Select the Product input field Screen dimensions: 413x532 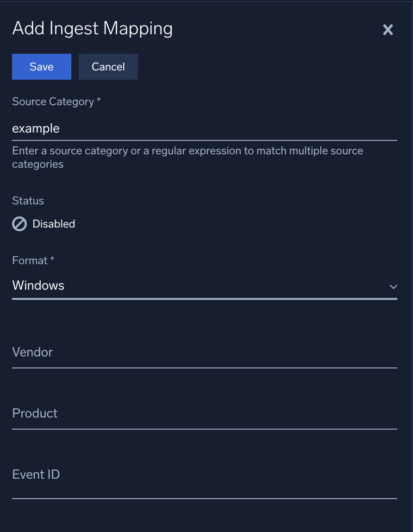pos(204,414)
